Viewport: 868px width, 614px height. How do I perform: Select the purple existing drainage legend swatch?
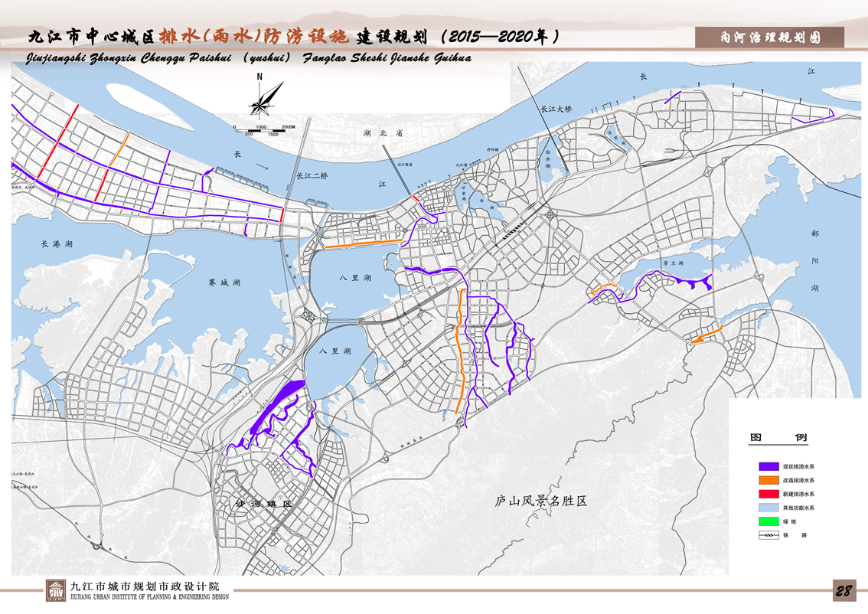pos(768,466)
